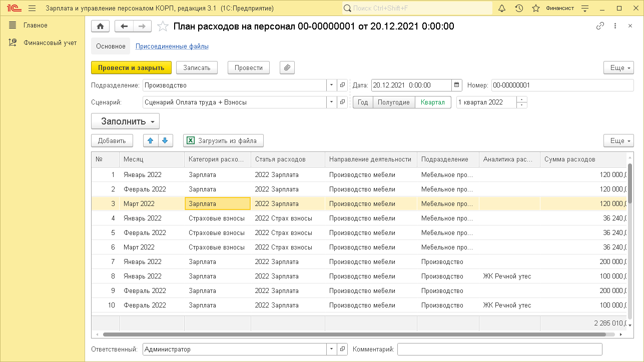The height and width of the screenshot is (362, 644).
Task: Focus the Номер input field
Action: (x=562, y=85)
